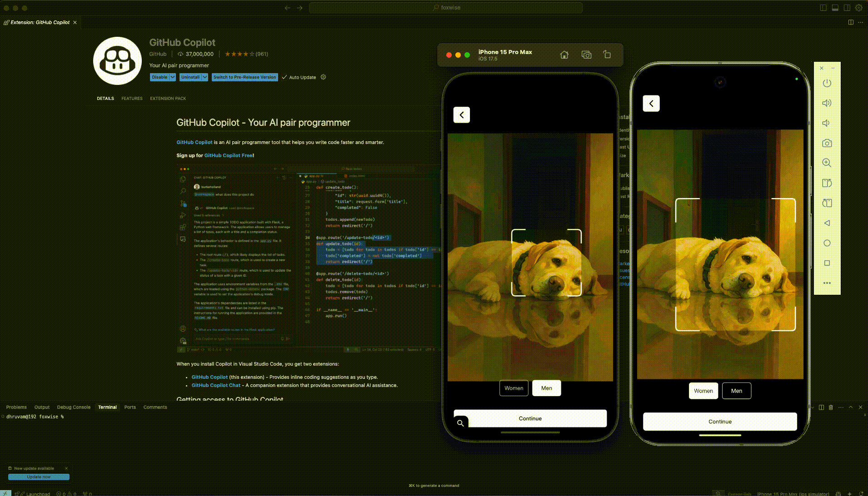
Task: Open the Debug Console panel tab
Action: point(74,407)
